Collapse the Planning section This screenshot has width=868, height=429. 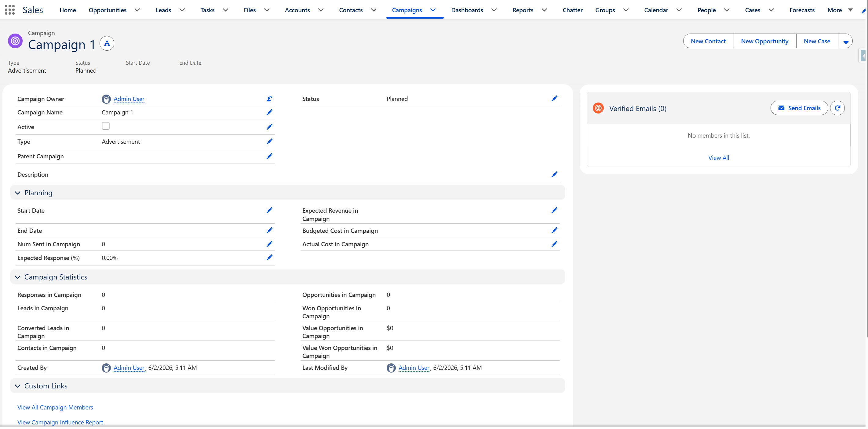point(17,193)
